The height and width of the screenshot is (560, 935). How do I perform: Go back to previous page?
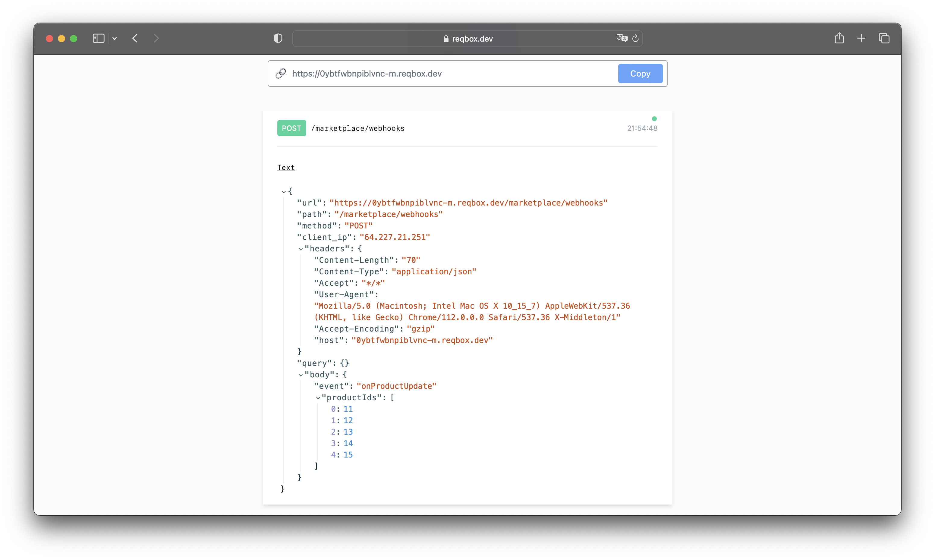(x=135, y=39)
